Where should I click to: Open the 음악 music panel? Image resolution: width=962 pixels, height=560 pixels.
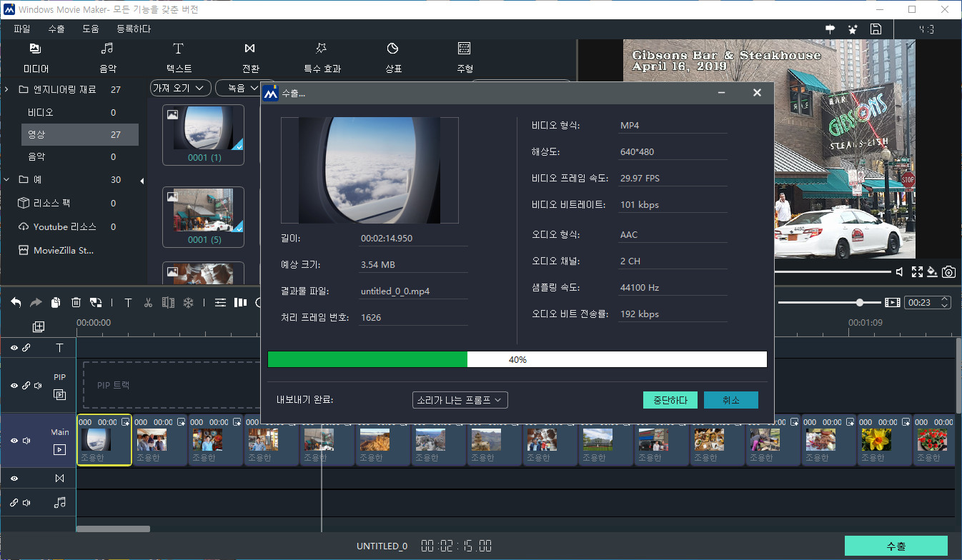(107, 58)
